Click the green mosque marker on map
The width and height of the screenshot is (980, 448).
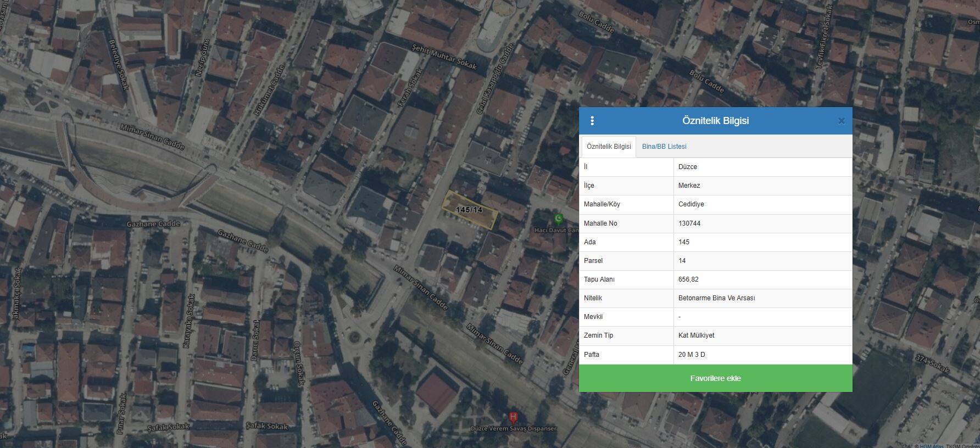click(559, 219)
